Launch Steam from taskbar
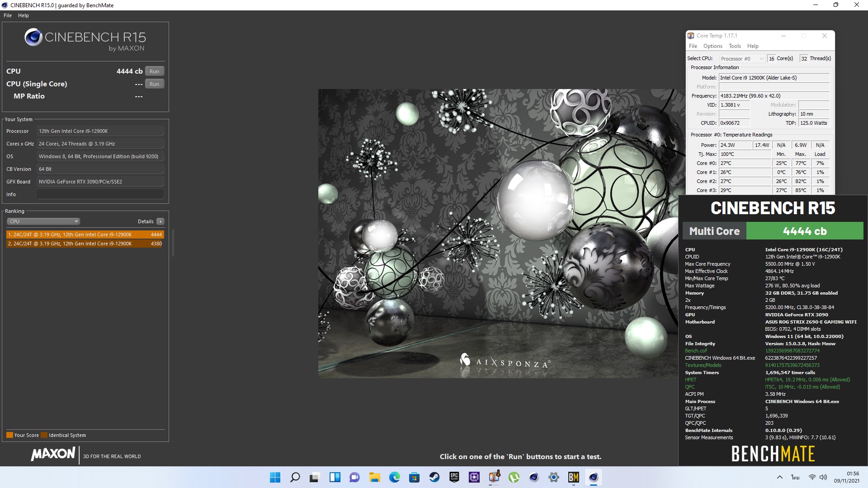 [x=434, y=477]
